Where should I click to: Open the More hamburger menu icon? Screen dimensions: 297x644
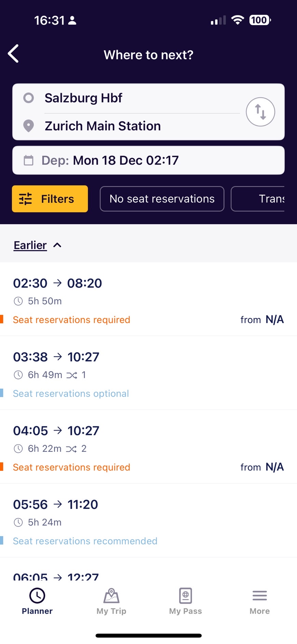tap(260, 596)
